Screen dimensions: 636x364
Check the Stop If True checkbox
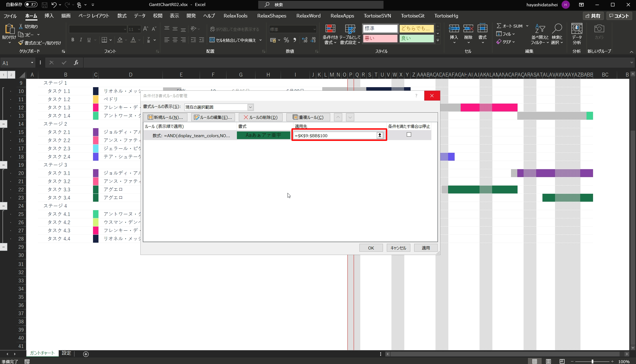[409, 134]
